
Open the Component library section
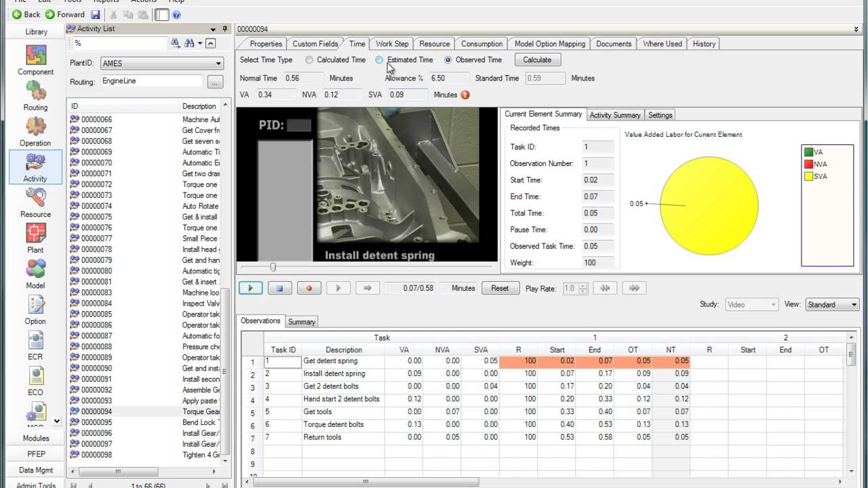point(35,60)
